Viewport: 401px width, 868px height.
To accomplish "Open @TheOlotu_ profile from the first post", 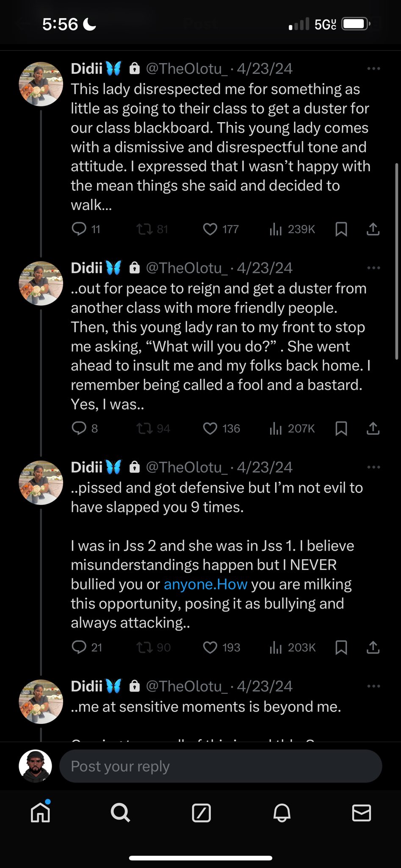I will point(186,69).
